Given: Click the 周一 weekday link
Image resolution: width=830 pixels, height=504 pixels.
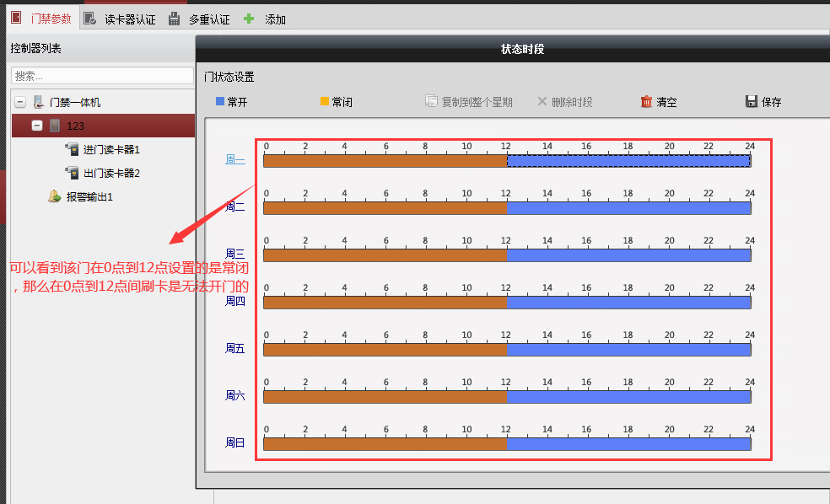Looking at the screenshot, I should tap(234, 159).
